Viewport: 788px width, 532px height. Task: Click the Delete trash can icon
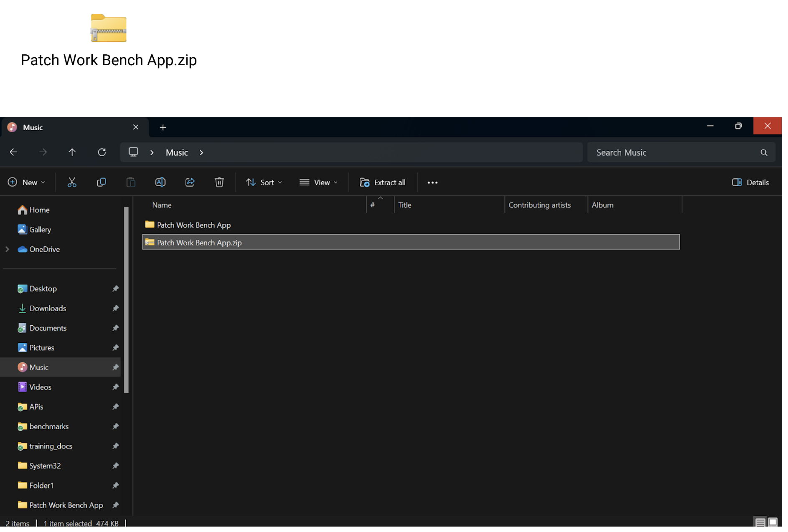click(219, 182)
